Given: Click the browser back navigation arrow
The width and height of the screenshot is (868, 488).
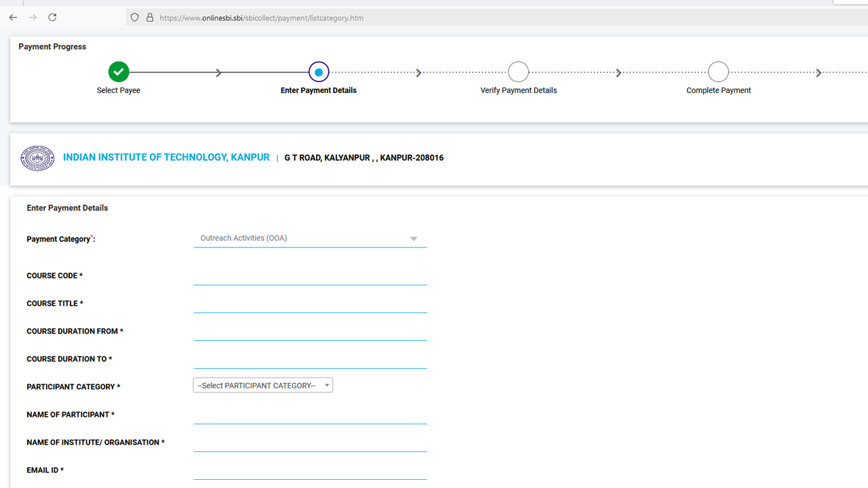Looking at the screenshot, I should [12, 18].
